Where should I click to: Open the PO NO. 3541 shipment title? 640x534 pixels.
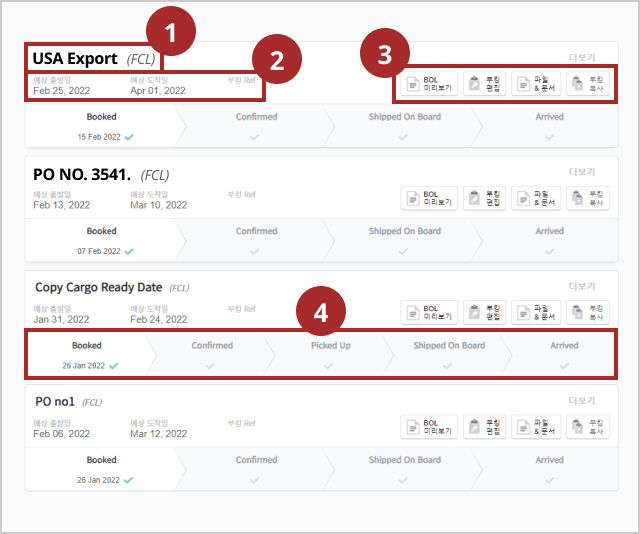pyautogui.click(x=82, y=175)
